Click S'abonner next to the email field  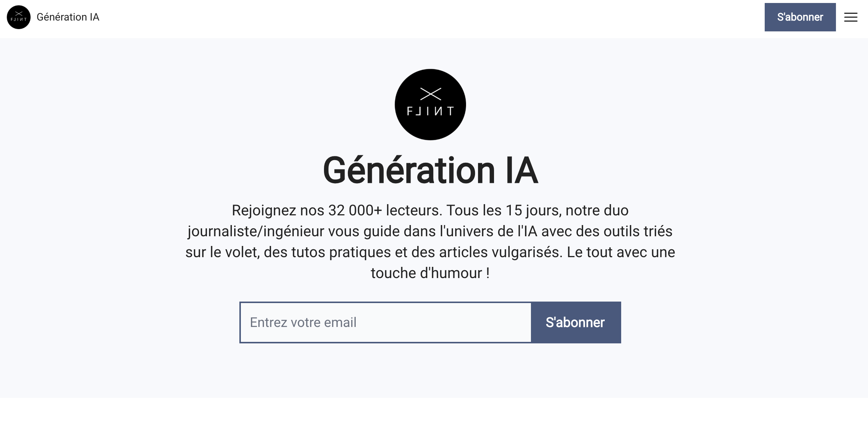click(x=575, y=322)
